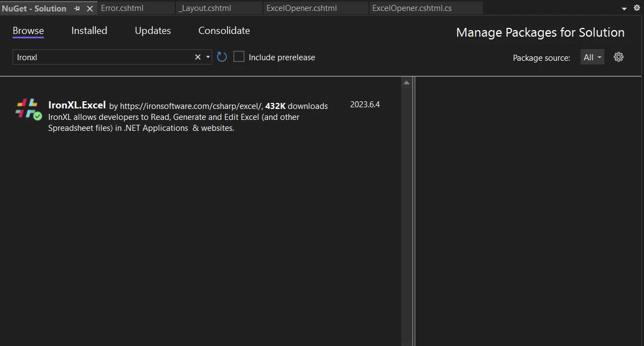Screen dimensions: 644x346
Task: Select the IronXL.Excel package title
Action: click(77, 105)
